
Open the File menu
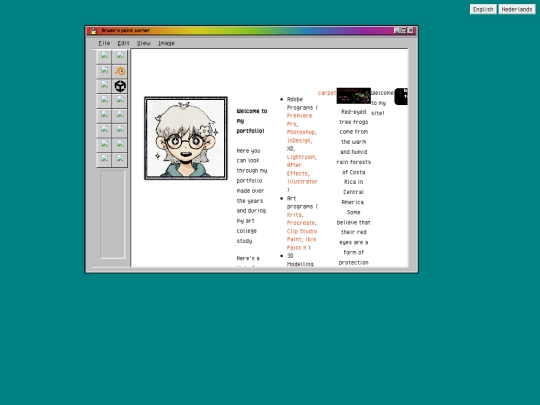coord(104,43)
